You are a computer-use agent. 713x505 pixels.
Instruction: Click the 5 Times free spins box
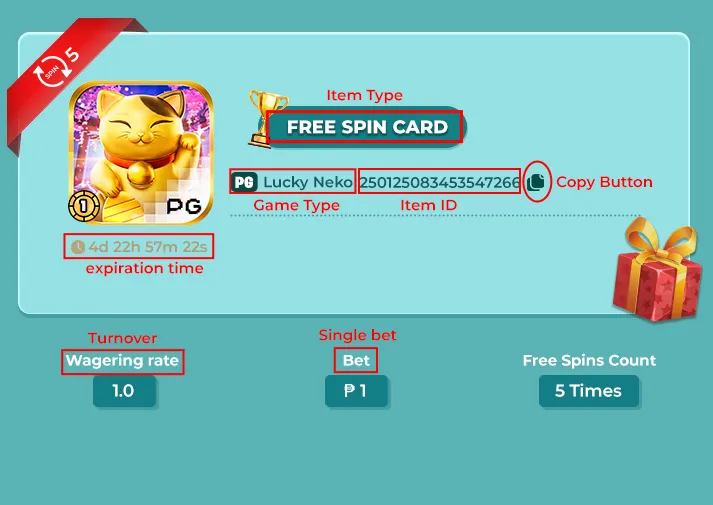tap(589, 391)
